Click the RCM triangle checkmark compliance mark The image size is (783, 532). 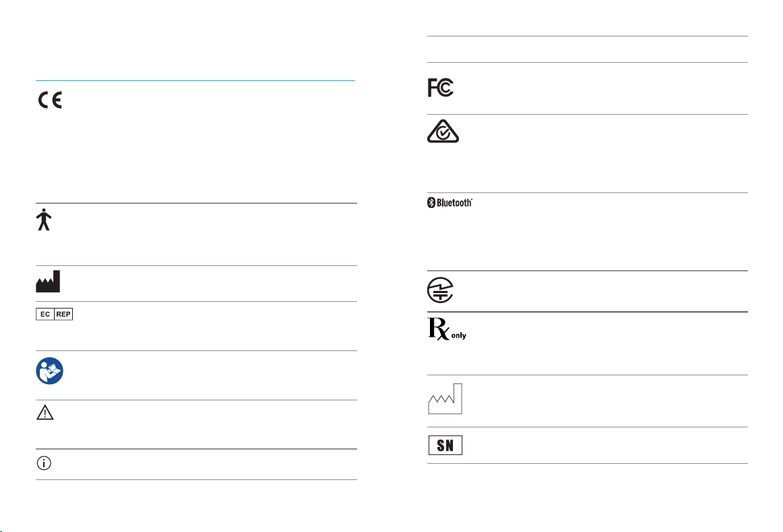(x=443, y=132)
